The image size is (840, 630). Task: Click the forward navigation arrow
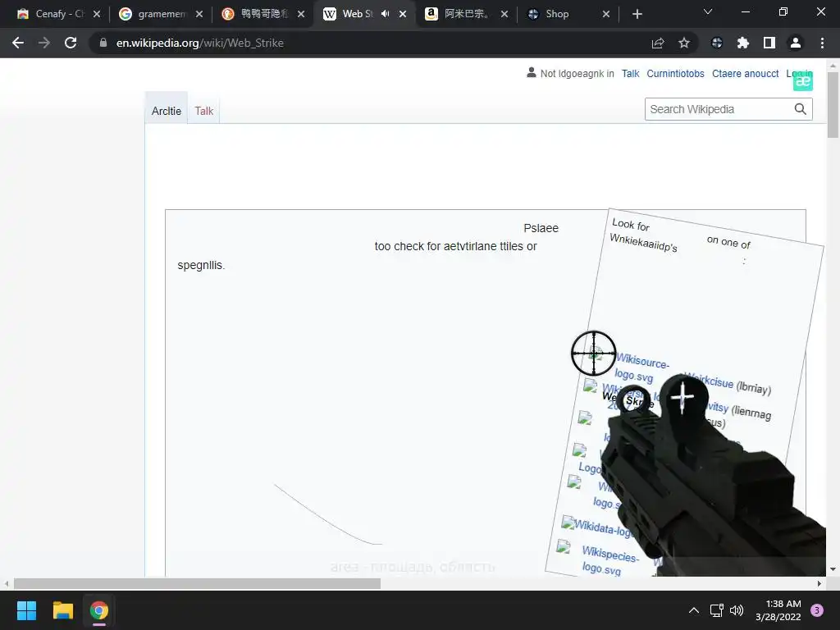point(44,43)
